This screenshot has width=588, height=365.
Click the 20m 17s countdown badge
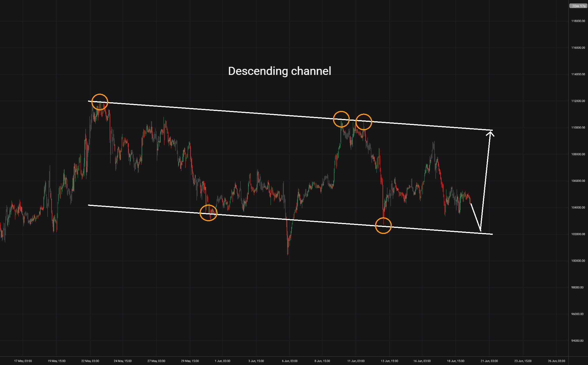tap(578, 6)
